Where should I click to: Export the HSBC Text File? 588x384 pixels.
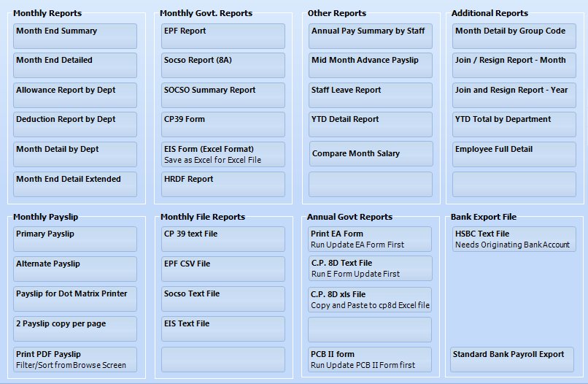point(514,239)
